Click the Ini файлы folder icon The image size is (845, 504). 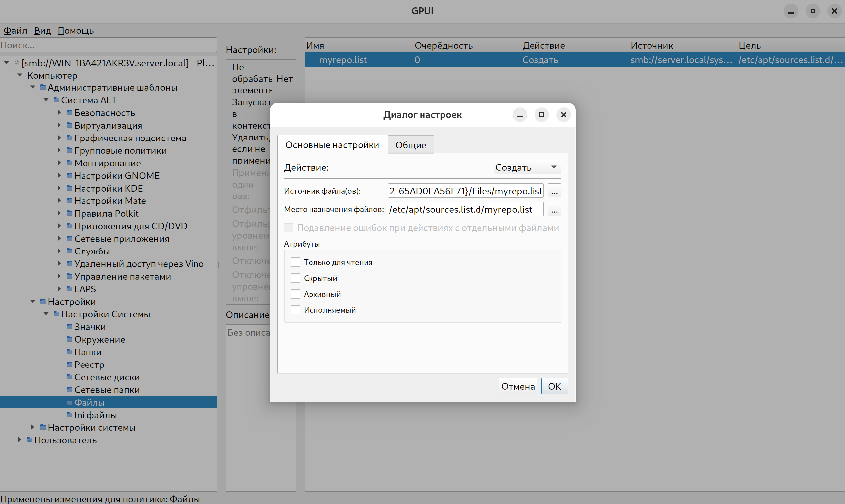[70, 415]
